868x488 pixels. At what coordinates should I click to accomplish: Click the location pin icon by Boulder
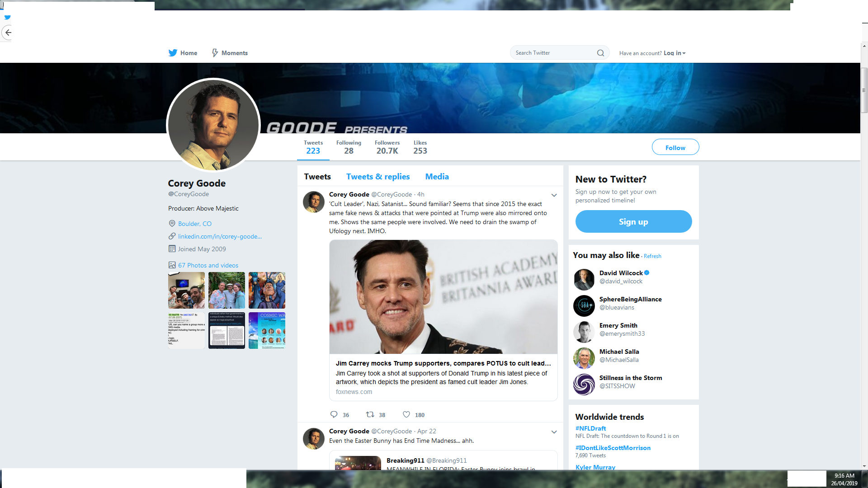click(172, 224)
